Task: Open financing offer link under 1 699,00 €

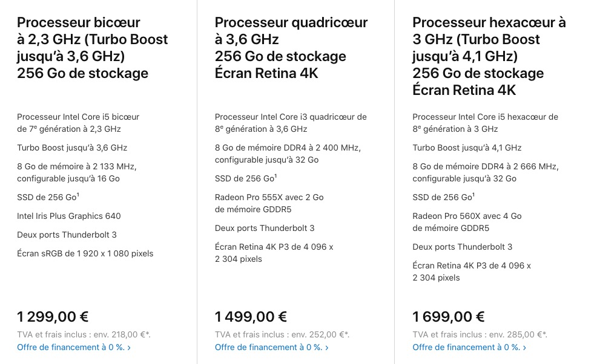Action: pyautogui.click(x=469, y=347)
